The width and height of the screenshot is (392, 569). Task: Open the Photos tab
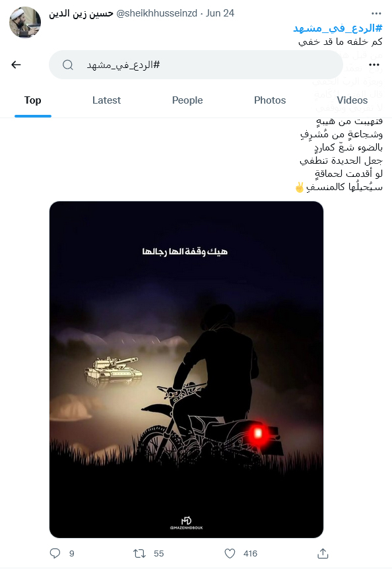pos(270,100)
